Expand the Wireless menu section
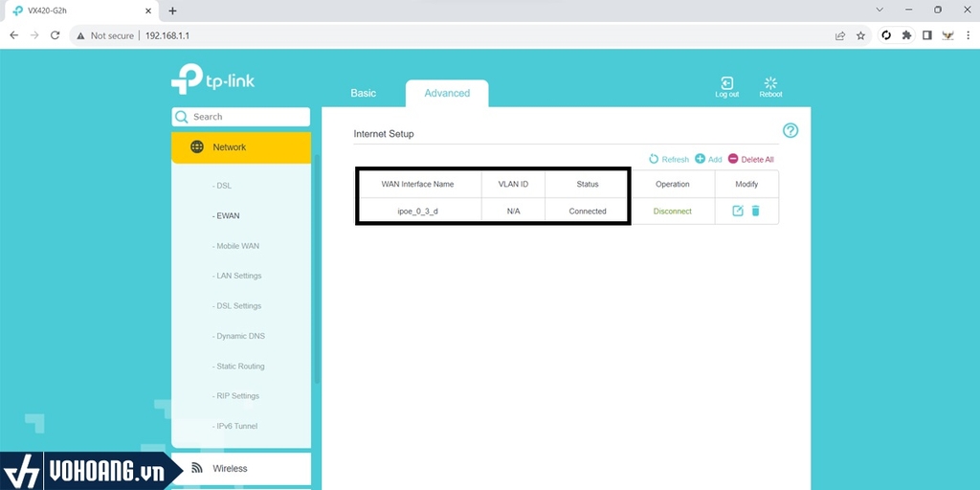980x490 pixels. coord(240,468)
